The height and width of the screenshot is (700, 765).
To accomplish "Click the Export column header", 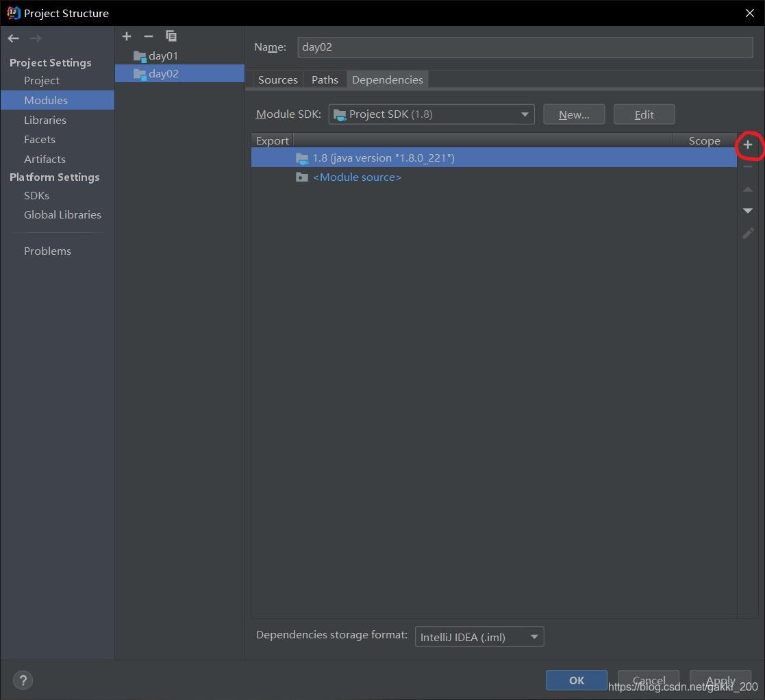I will tap(273, 140).
